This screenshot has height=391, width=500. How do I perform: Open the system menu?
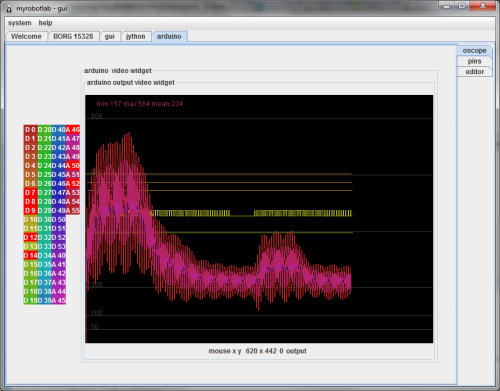click(19, 23)
